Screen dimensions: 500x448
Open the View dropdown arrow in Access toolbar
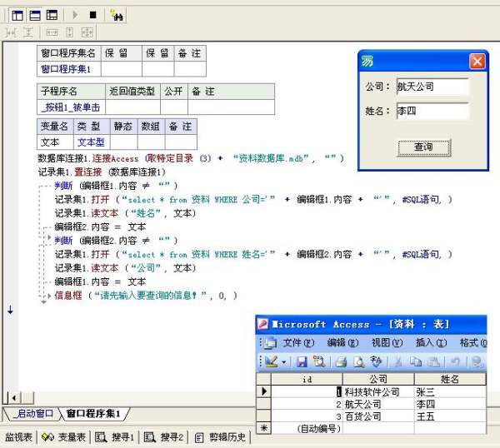(x=282, y=362)
